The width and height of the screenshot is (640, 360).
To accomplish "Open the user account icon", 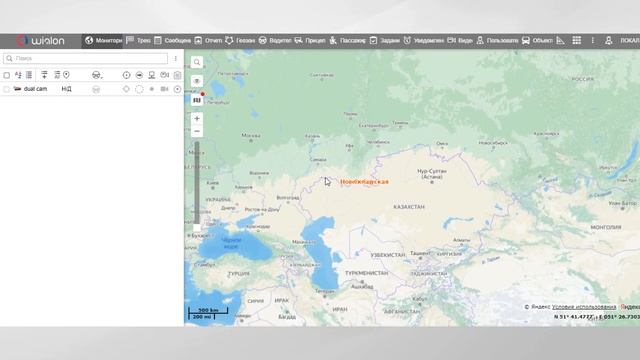I will (x=609, y=40).
